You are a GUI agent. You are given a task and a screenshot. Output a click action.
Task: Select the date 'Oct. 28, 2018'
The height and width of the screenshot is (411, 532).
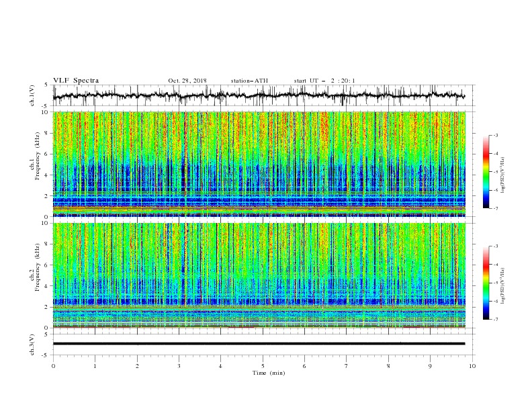pos(187,81)
